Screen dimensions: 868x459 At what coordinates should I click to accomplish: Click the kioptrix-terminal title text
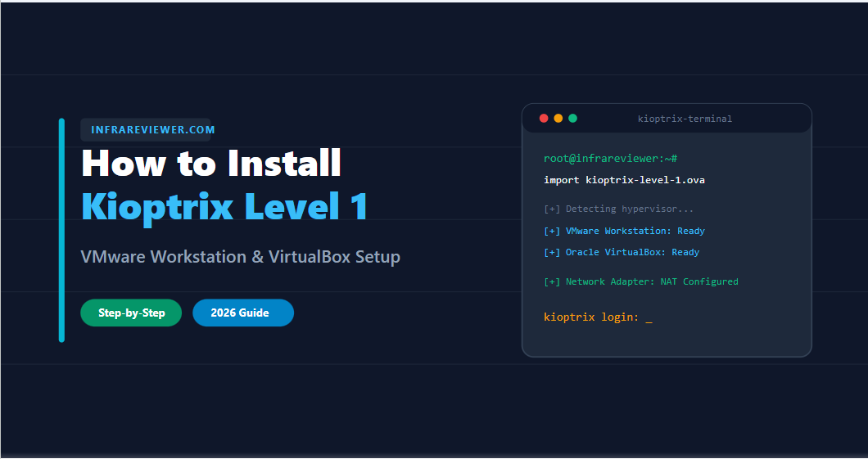coord(685,119)
